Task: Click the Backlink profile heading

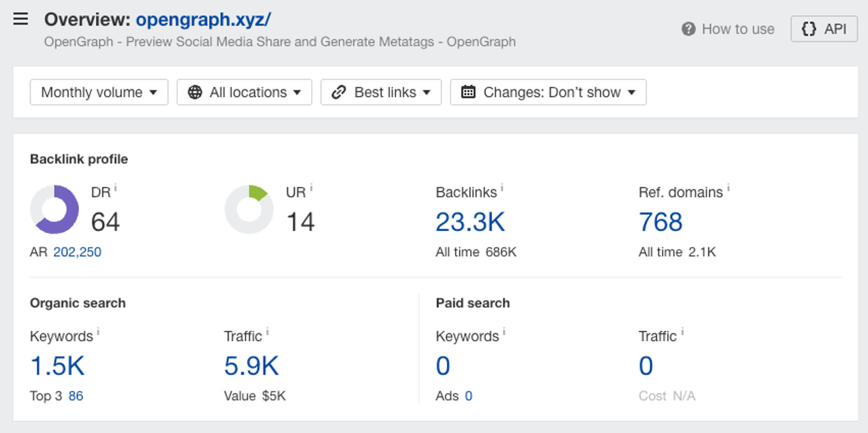Action: pyautogui.click(x=79, y=159)
